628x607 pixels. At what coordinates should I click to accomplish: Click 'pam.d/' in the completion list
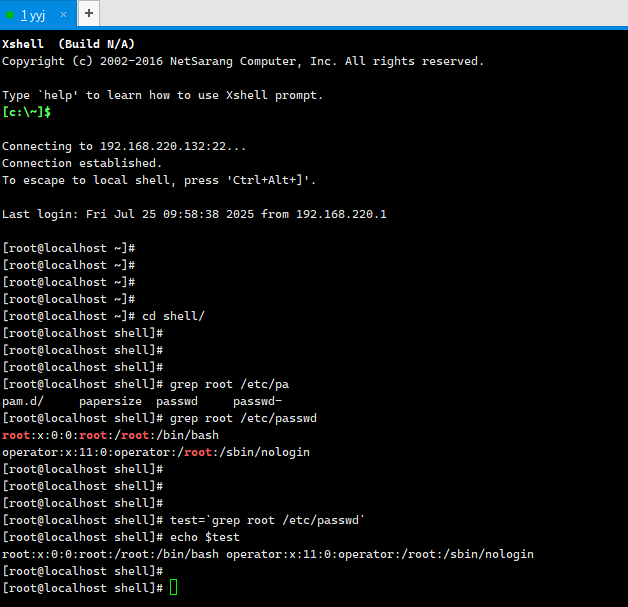[23, 401]
